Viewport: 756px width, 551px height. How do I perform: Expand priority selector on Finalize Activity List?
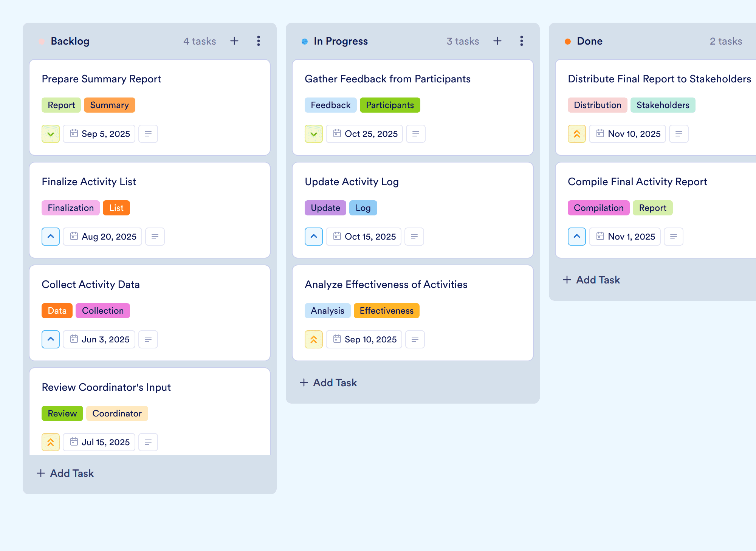51,237
